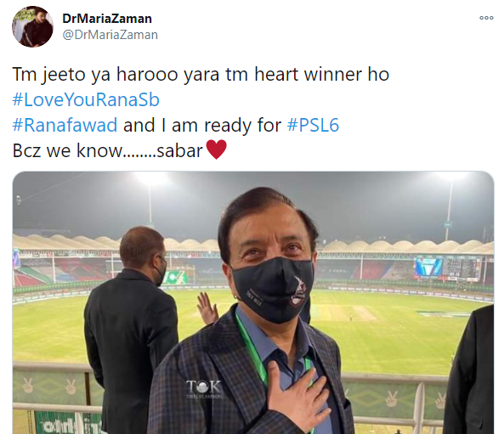Viewport: 504px width, 434px height.
Task: Select the 'Tm jeeto ya harooo' tweet line
Action: pyautogui.click(x=201, y=75)
